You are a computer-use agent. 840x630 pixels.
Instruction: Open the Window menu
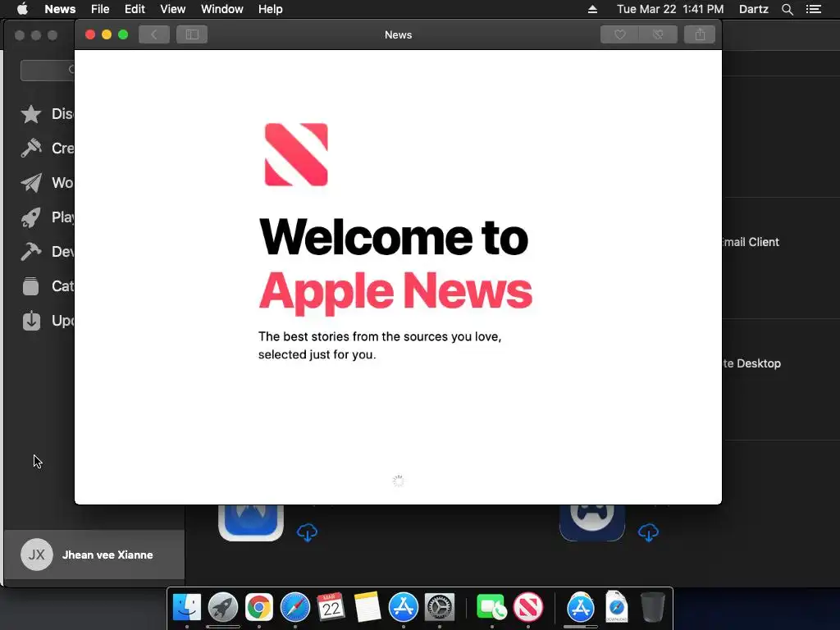coord(221,9)
